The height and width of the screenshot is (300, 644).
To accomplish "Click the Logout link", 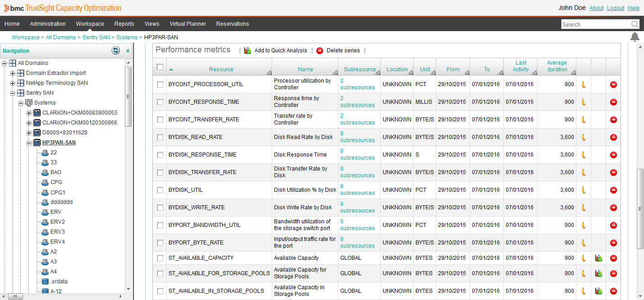I will click(x=616, y=8).
